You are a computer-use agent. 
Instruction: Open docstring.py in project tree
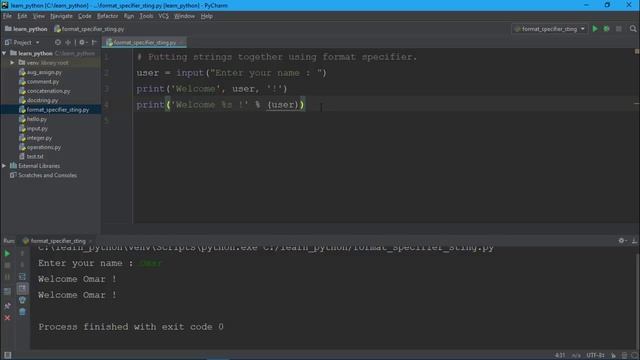[x=42, y=100]
